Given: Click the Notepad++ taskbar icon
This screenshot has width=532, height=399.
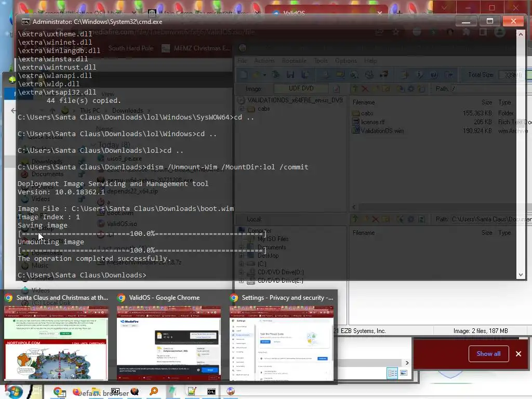Looking at the screenshot, I should coord(192,392).
